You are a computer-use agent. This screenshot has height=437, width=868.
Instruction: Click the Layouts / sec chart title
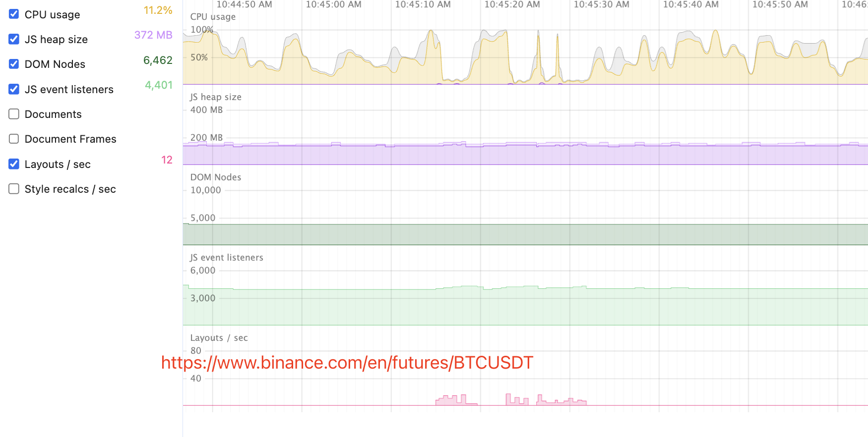click(219, 338)
